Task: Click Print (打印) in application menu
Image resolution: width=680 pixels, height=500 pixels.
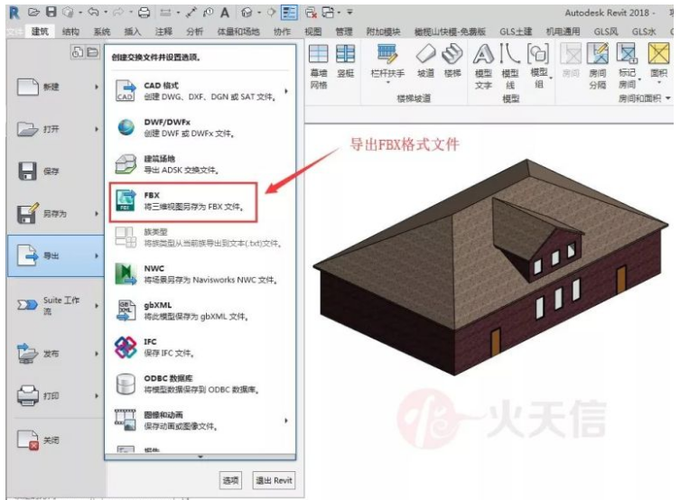Action: coord(56,395)
